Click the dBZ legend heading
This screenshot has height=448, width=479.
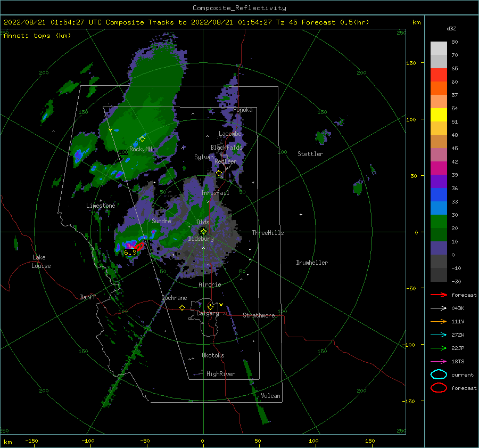click(x=451, y=29)
